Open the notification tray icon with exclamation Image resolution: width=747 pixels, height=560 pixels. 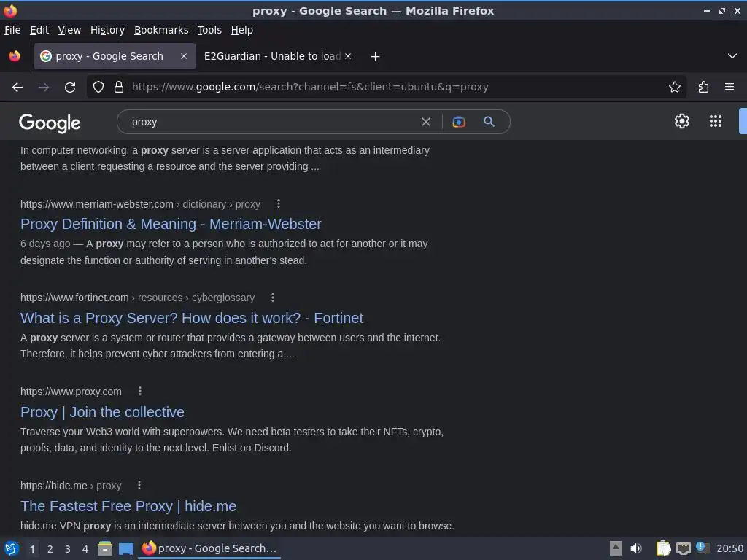[702, 548]
